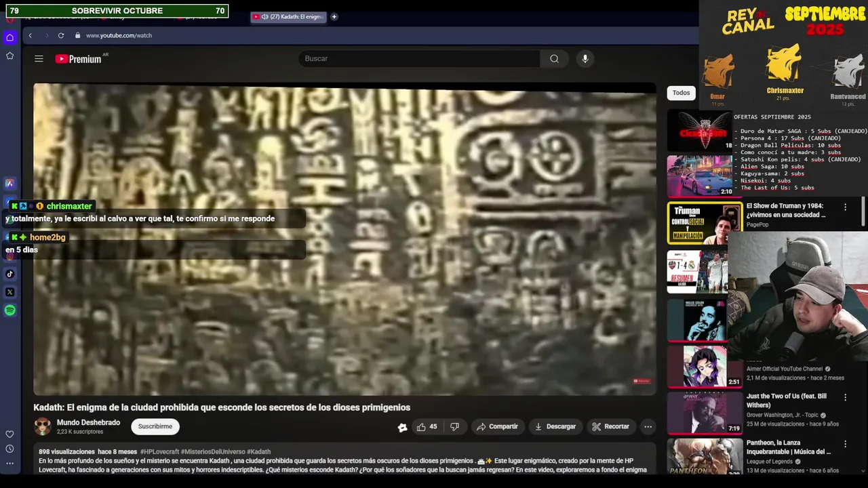Image resolution: width=868 pixels, height=488 pixels.
Task: Select the Todos filter chip
Action: point(681,93)
